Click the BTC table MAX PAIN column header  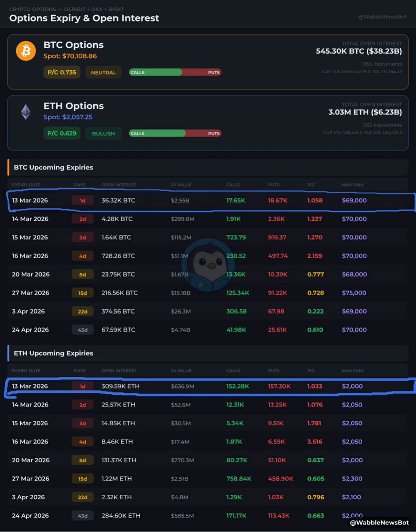pos(352,185)
